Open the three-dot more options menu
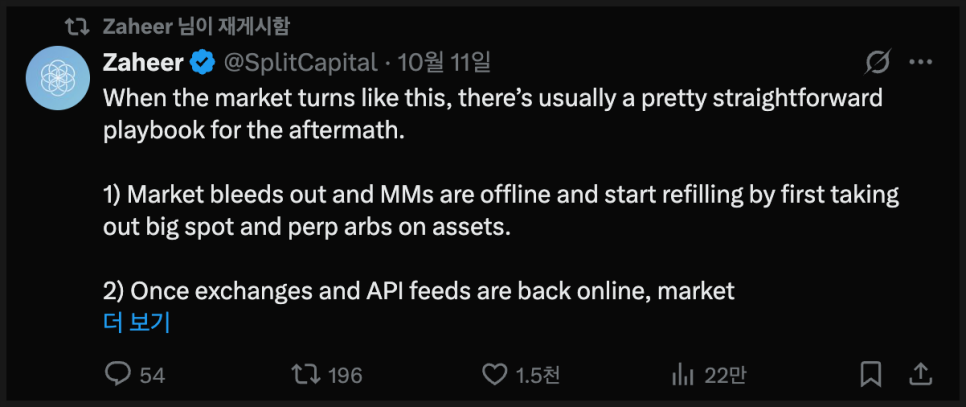Viewport: 966px width, 407px height. pos(920,63)
